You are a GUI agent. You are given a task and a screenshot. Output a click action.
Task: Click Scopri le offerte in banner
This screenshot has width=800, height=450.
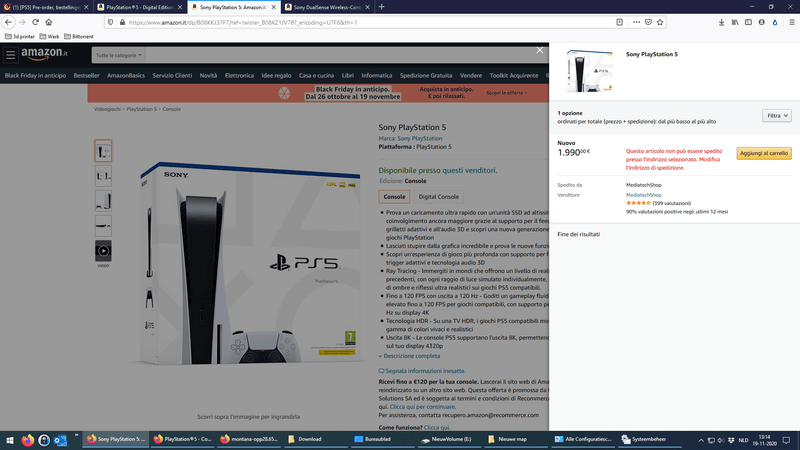tap(506, 93)
